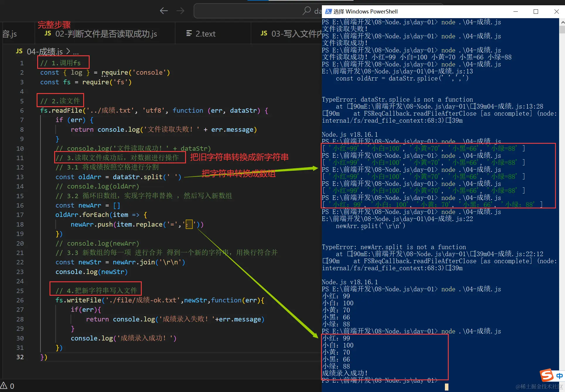Click the search magnifier icon

(x=306, y=11)
